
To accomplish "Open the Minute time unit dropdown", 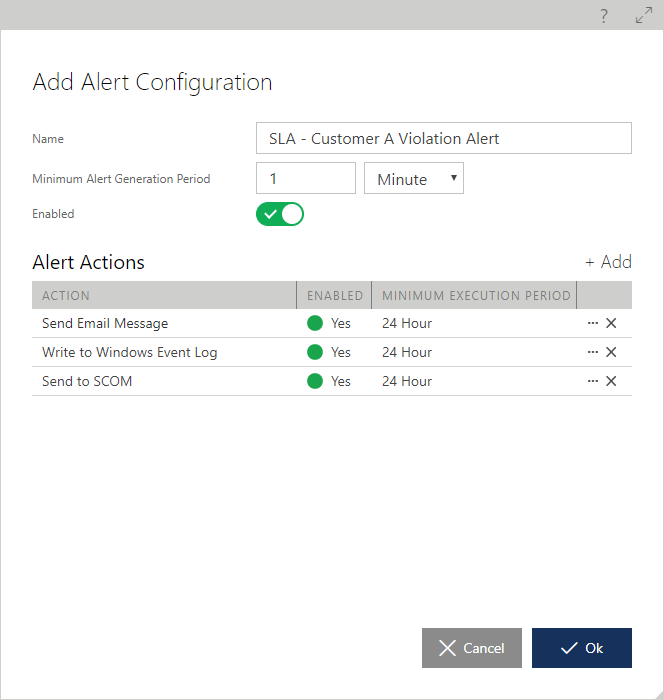I will pyautogui.click(x=414, y=179).
